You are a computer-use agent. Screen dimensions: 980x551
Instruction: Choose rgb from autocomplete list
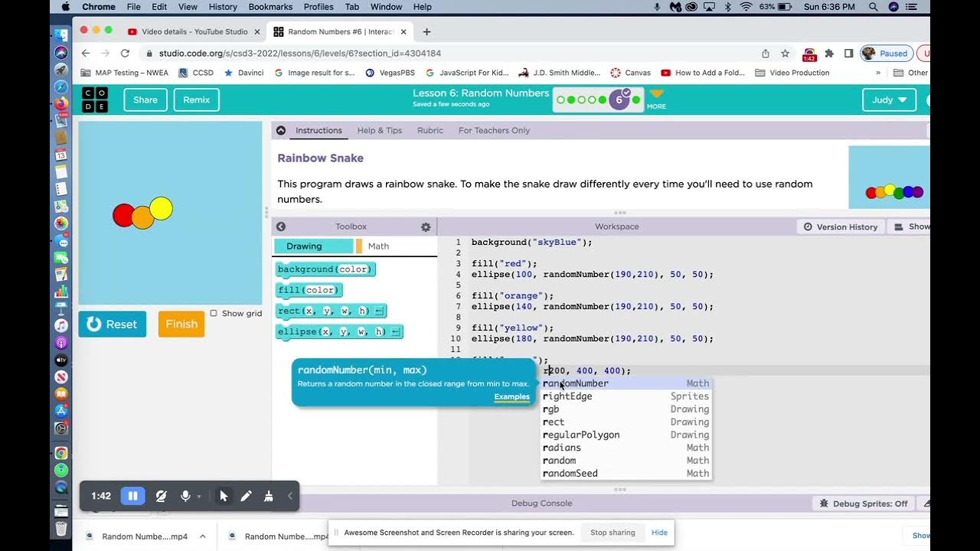(x=626, y=409)
